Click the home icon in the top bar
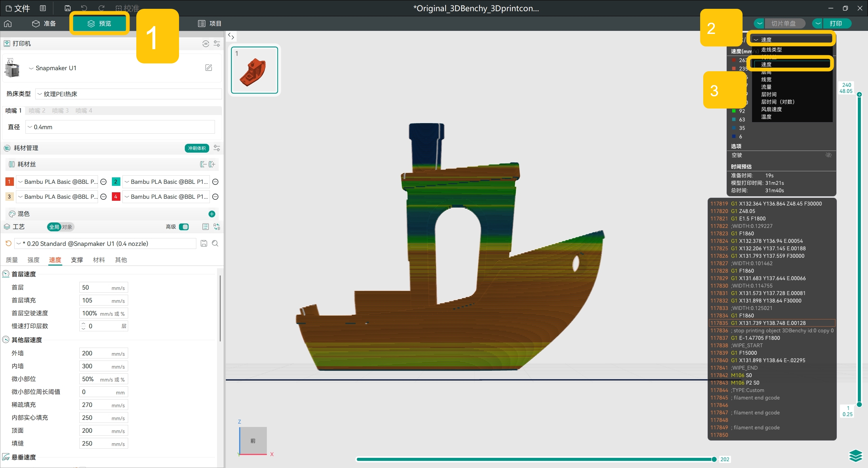This screenshot has width=868, height=468. click(x=8, y=23)
